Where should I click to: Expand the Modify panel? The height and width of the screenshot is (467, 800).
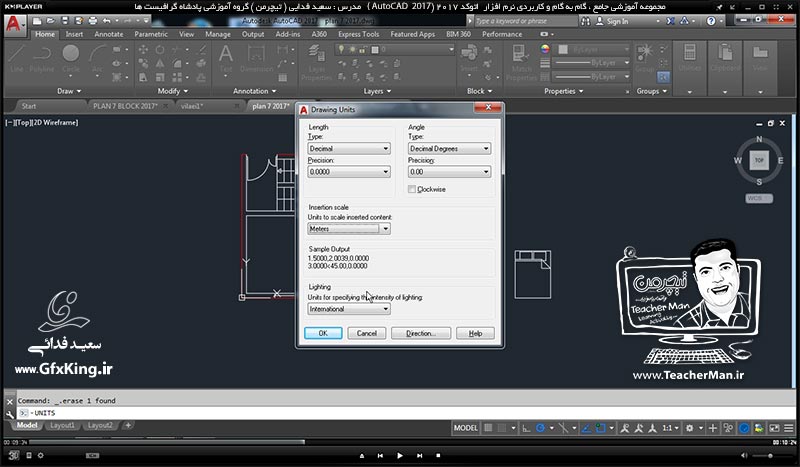click(x=172, y=91)
